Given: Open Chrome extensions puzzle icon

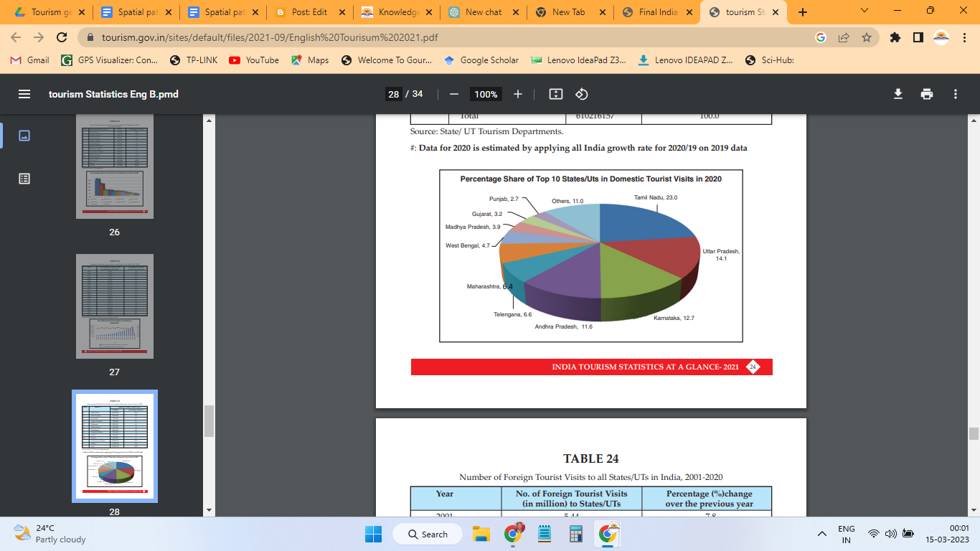Looking at the screenshot, I should tap(895, 37).
